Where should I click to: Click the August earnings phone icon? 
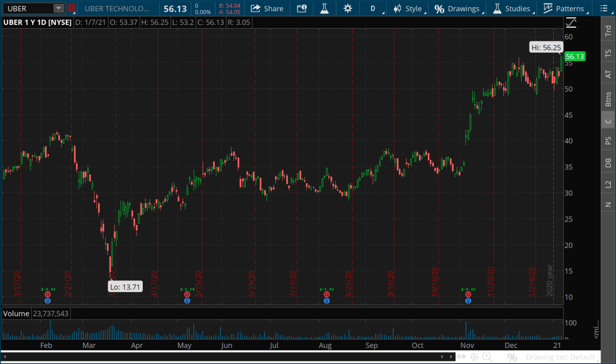[x=327, y=295]
